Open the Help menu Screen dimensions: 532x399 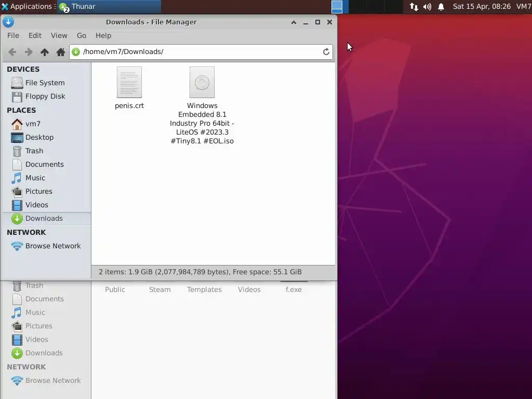(x=103, y=36)
